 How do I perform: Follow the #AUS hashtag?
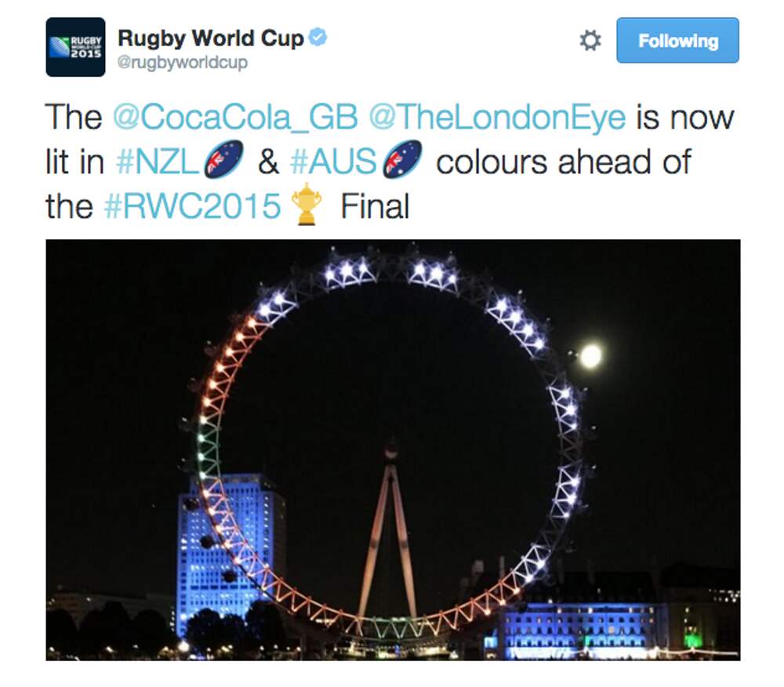click(333, 162)
